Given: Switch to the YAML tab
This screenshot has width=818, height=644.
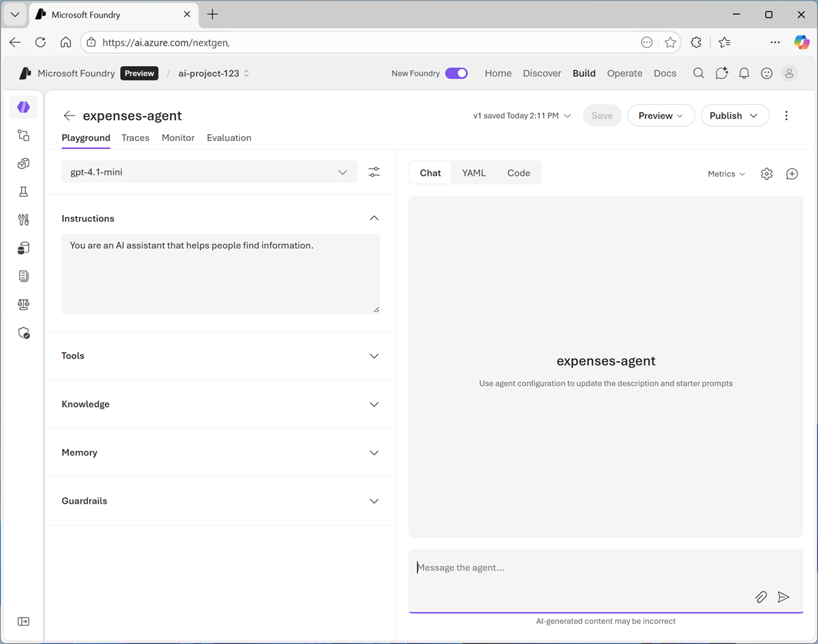Looking at the screenshot, I should [474, 172].
